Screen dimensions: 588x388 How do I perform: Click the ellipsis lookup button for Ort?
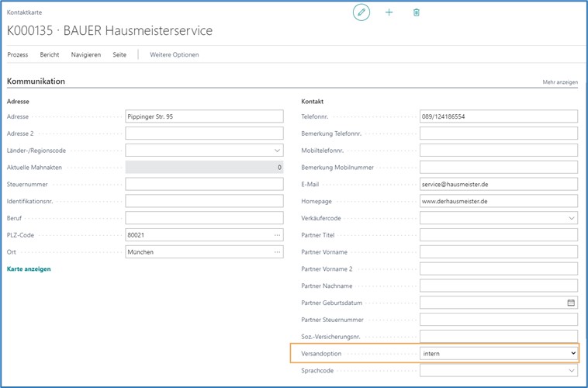(x=277, y=252)
